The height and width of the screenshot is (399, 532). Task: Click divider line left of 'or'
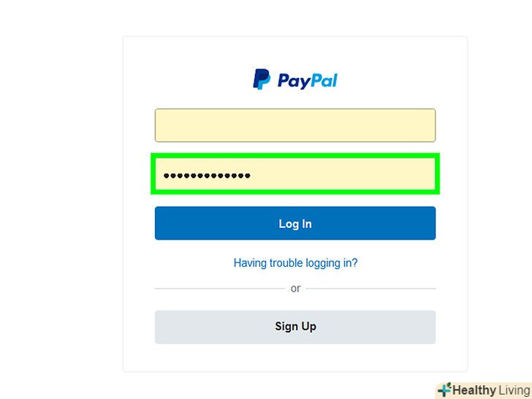[x=220, y=289]
